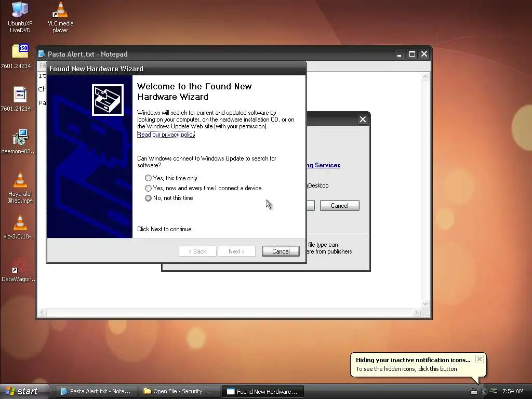Cancel the Found New Hardware Wizard
The height and width of the screenshot is (399, 532).
pyautogui.click(x=281, y=251)
